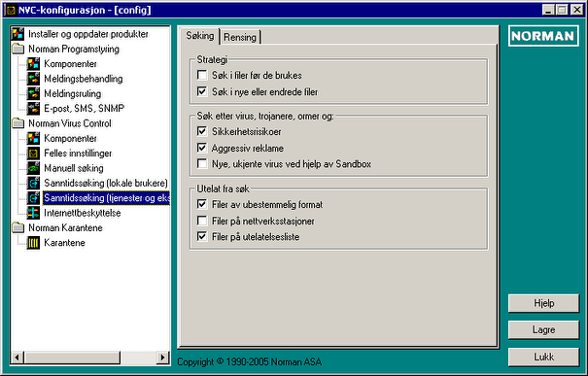The height and width of the screenshot is (376, 588).
Task: Save settings with Lagre button
Action: (543, 330)
